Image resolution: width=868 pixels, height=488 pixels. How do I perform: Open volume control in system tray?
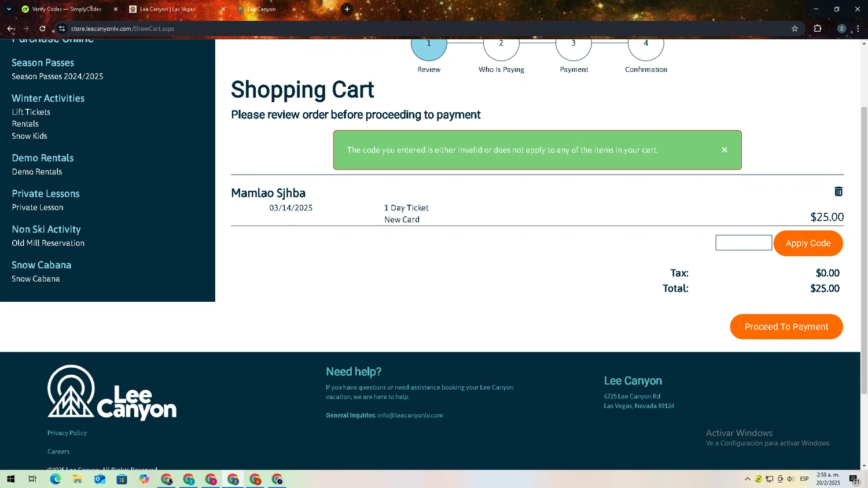(x=790, y=479)
